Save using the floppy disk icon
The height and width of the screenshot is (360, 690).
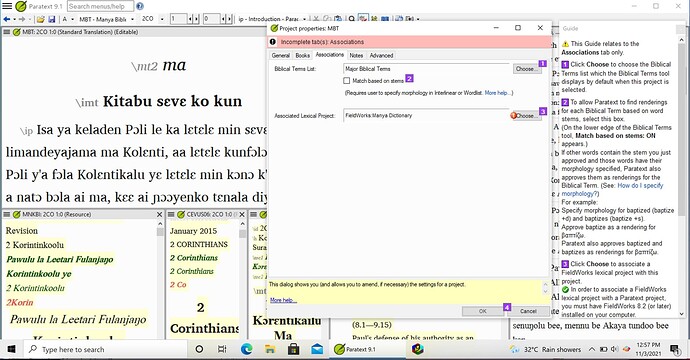click(x=51, y=19)
